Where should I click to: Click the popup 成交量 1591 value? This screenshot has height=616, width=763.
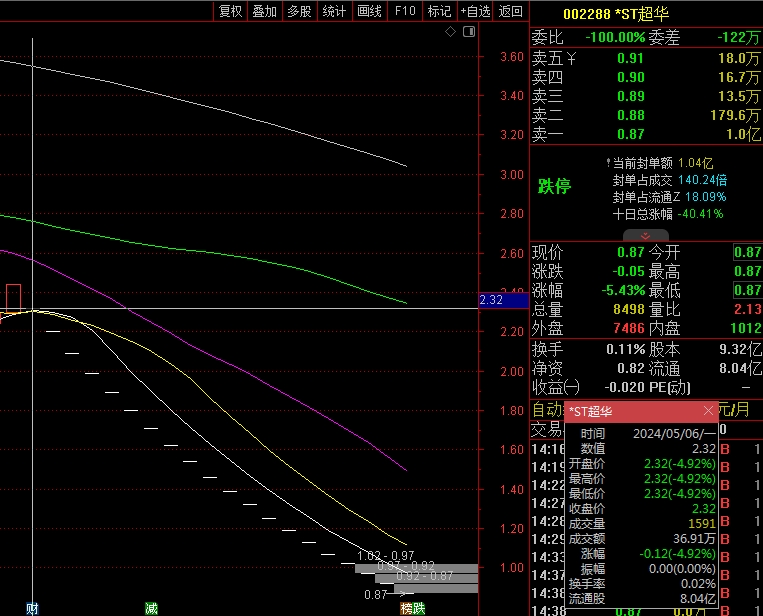coord(702,524)
